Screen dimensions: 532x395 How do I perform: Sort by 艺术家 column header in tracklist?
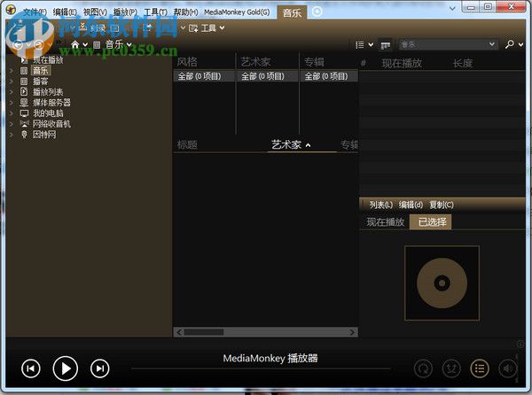tap(286, 145)
